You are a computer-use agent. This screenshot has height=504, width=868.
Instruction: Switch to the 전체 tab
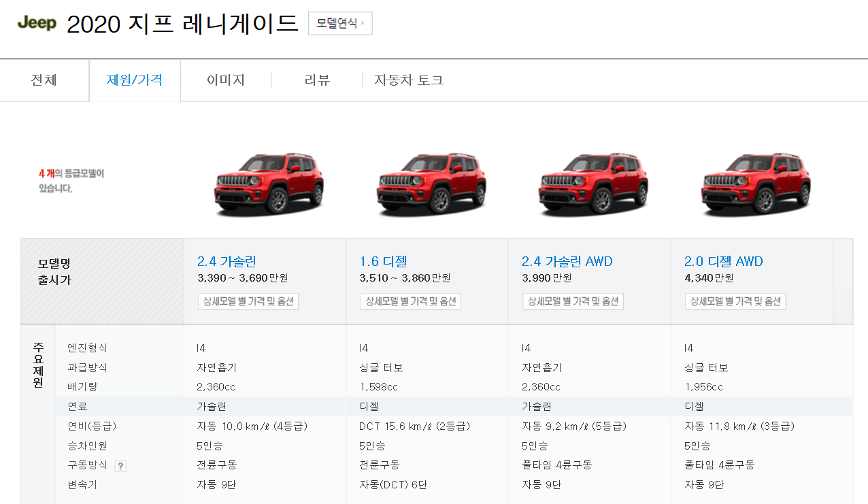tap(44, 80)
